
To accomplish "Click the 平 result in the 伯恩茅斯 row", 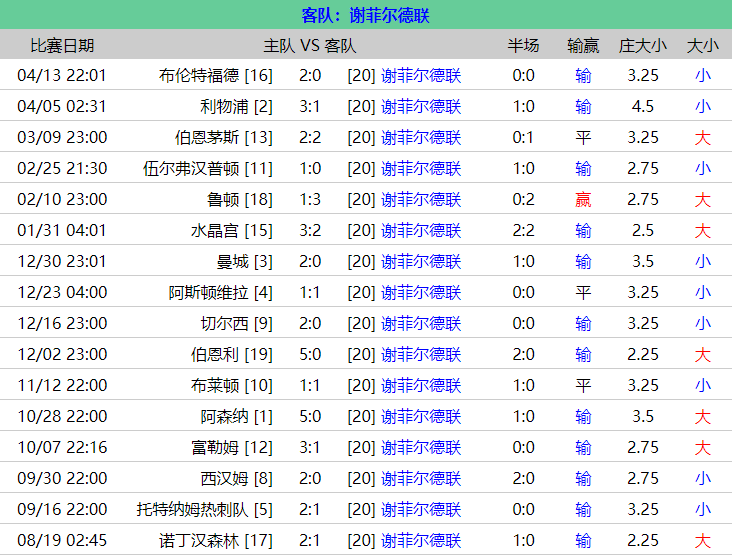I will 583,137.
